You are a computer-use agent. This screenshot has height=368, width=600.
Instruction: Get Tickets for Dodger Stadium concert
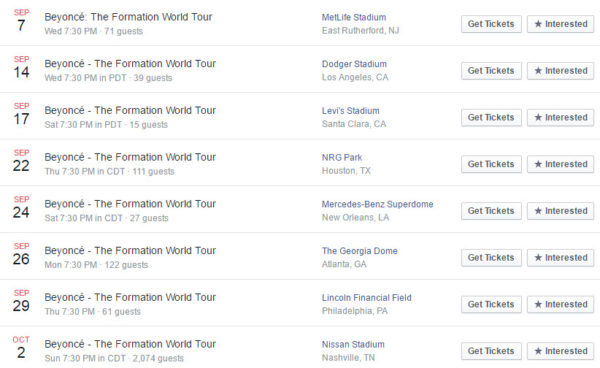pos(491,71)
